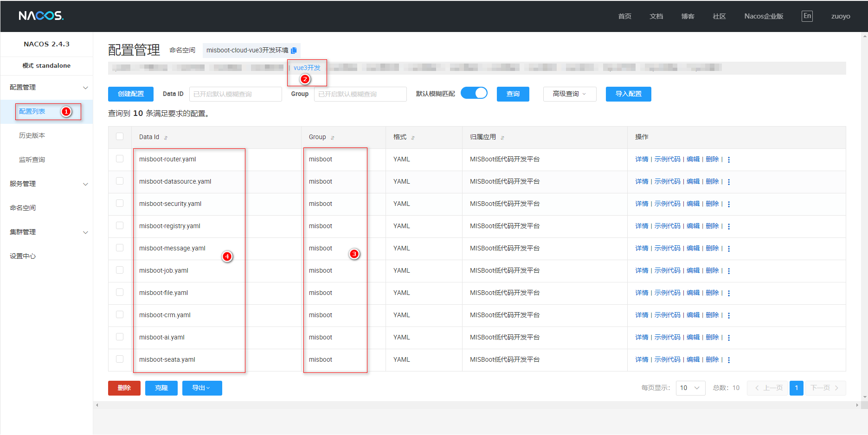
Task: Sort by Data Id column icon
Action: coord(166,137)
